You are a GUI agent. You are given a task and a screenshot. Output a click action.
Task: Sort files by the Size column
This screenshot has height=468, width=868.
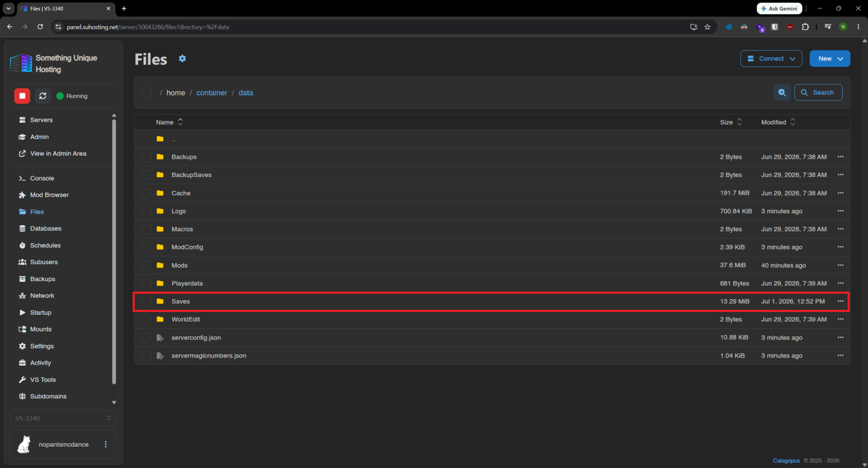coord(731,122)
